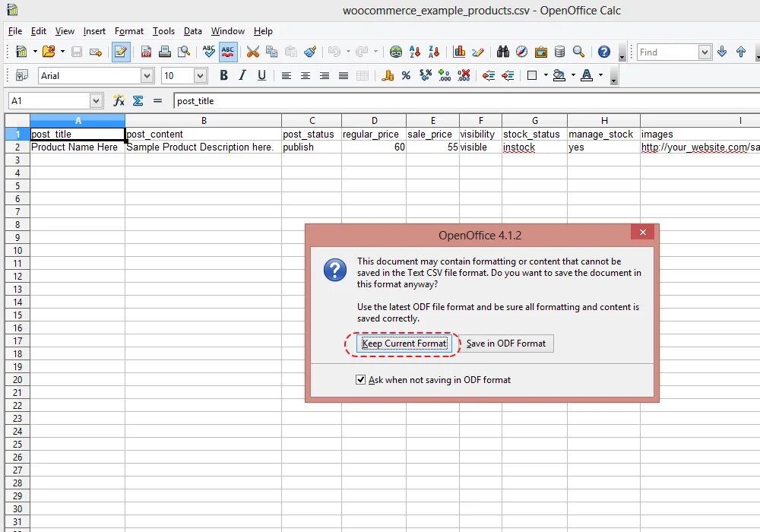The width and height of the screenshot is (760, 532).
Task: Add decimal place icon
Action: [445, 75]
